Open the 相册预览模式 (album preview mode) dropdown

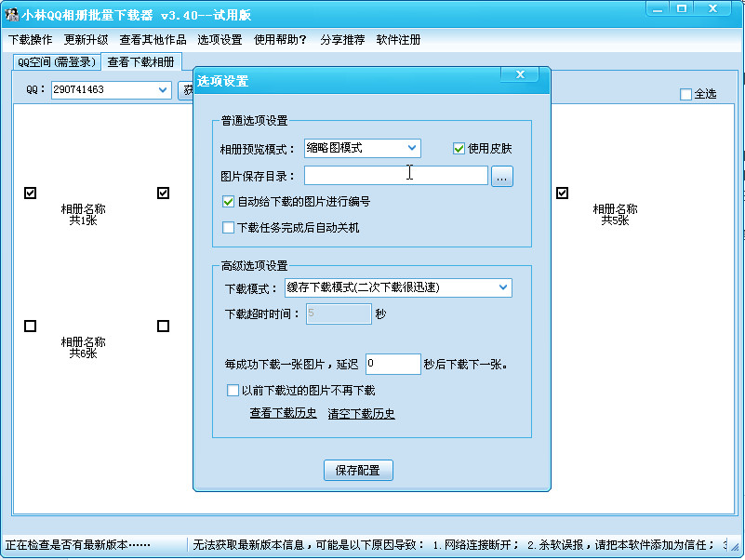412,148
